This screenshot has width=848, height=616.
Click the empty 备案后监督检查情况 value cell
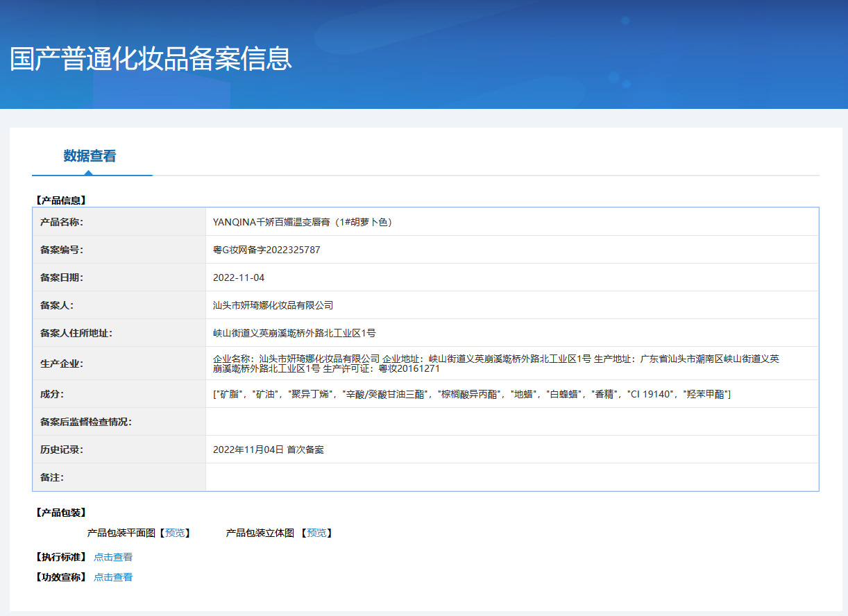coord(511,422)
